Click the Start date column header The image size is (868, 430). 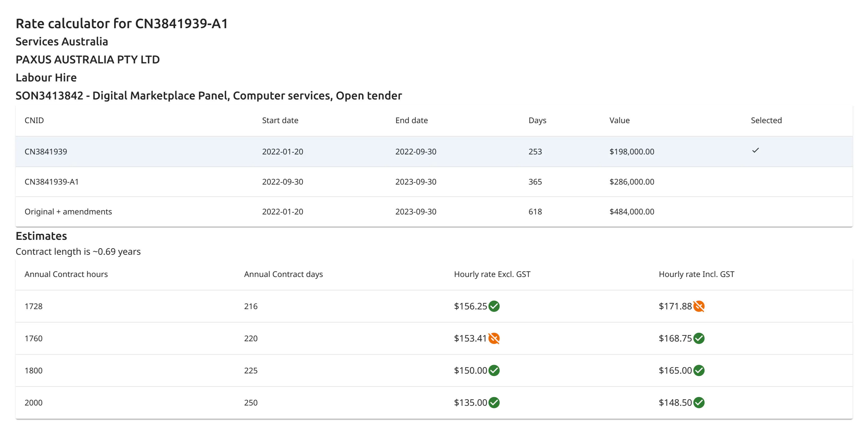point(280,120)
